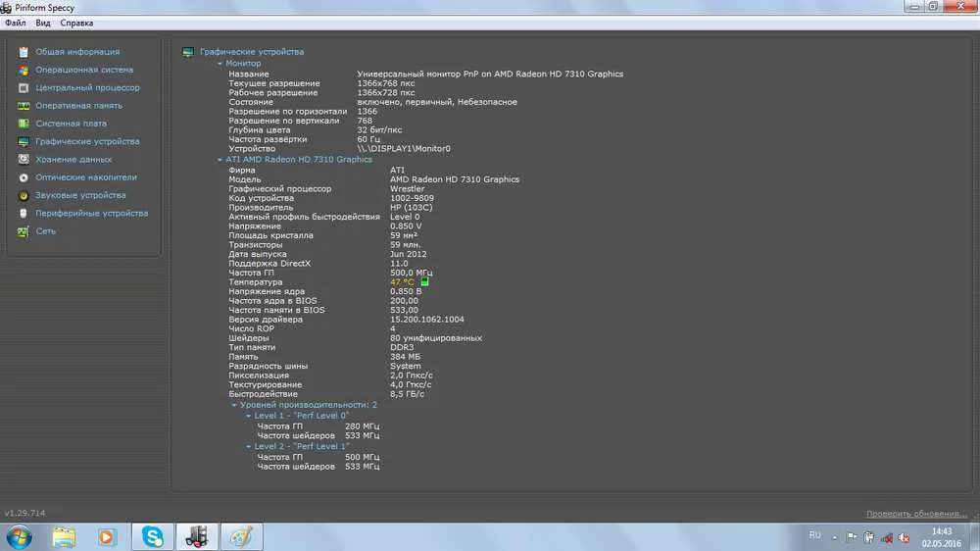
Task: Click the 80 унифицированных shaders value
Action: 436,338
